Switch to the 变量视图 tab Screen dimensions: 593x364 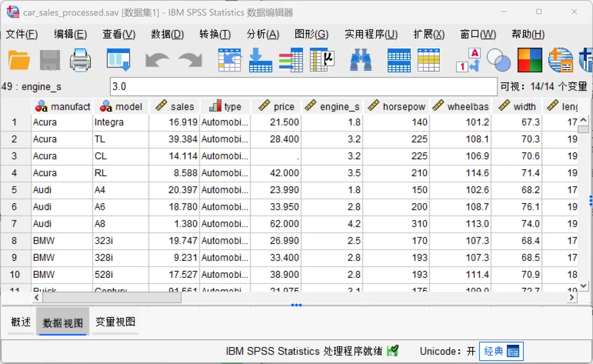115,322
